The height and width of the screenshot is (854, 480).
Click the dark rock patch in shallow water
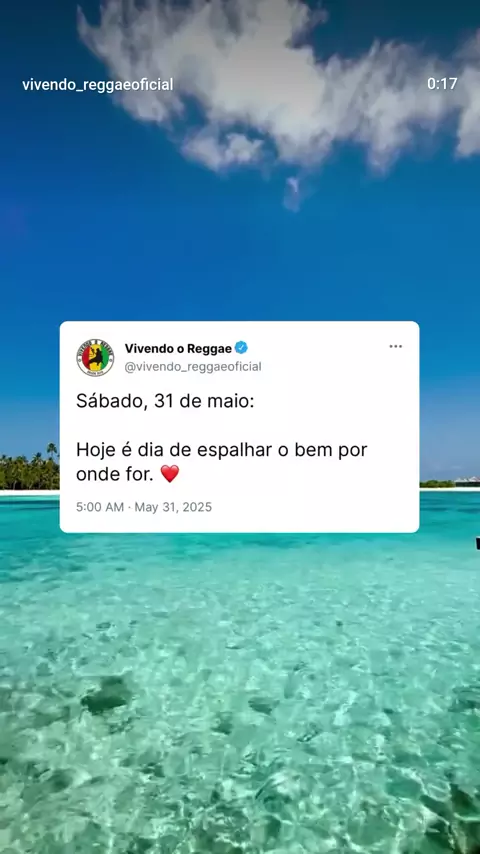(107, 694)
